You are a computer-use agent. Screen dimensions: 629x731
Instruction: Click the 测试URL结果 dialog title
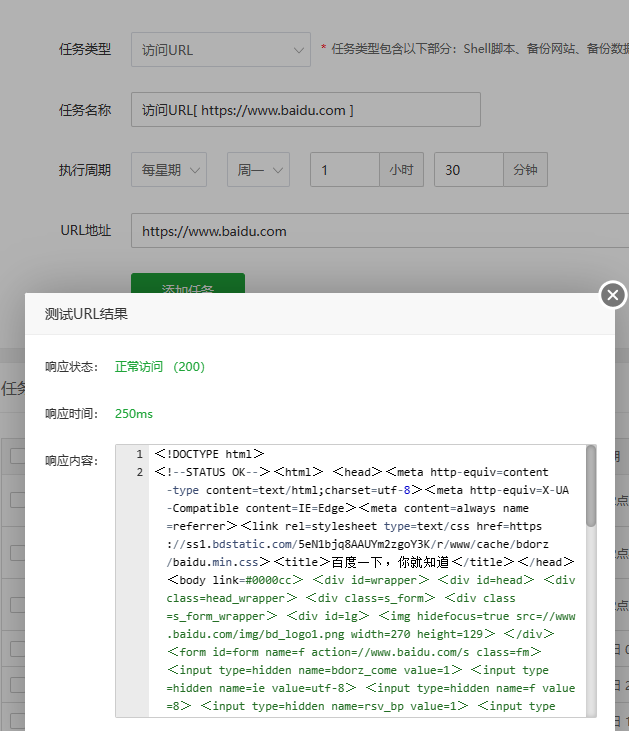coord(86,314)
